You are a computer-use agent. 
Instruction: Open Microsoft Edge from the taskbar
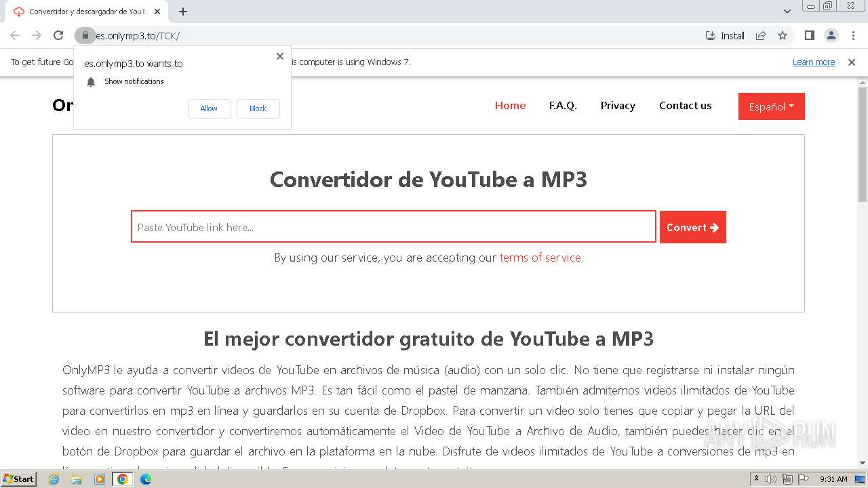[145, 479]
